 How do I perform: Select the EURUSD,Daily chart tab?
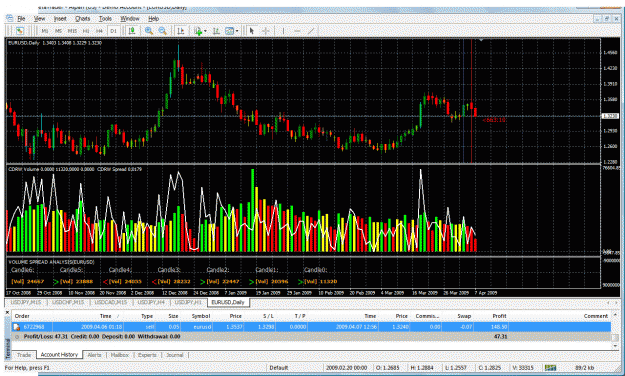tap(228, 302)
